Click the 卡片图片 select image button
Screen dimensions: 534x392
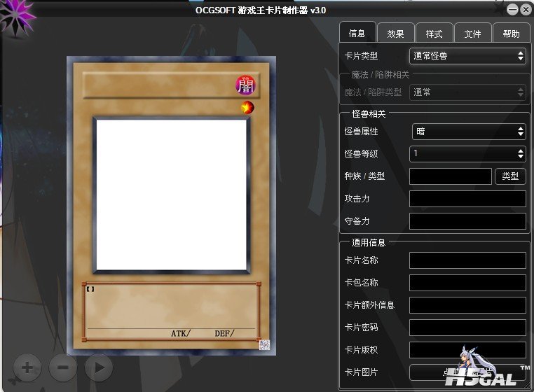tap(467, 372)
